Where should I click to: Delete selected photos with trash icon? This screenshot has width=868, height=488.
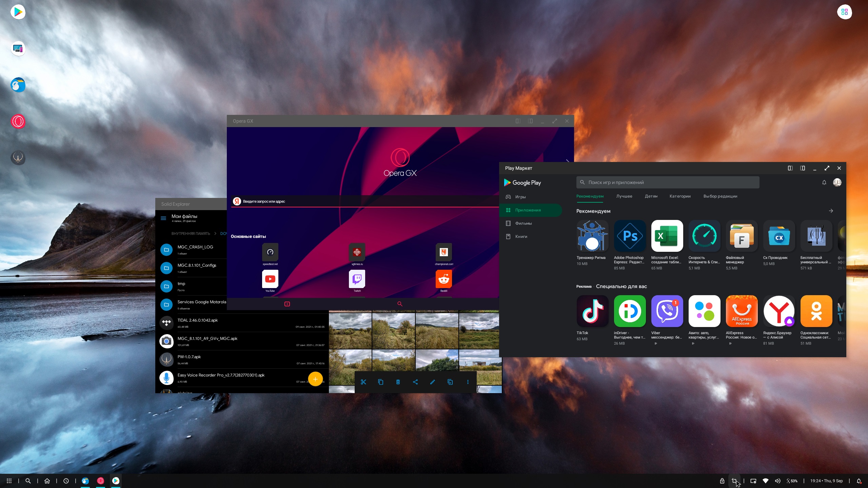[398, 382]
